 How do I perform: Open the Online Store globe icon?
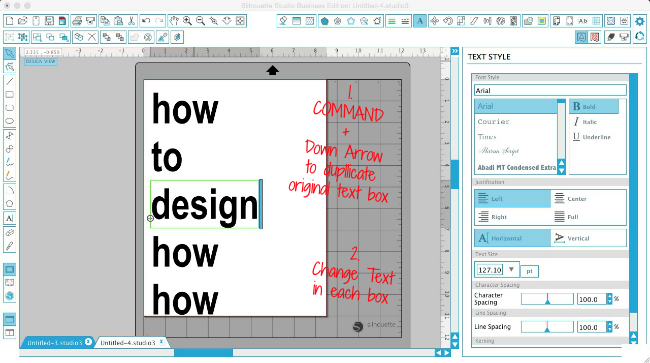(9, 296)
